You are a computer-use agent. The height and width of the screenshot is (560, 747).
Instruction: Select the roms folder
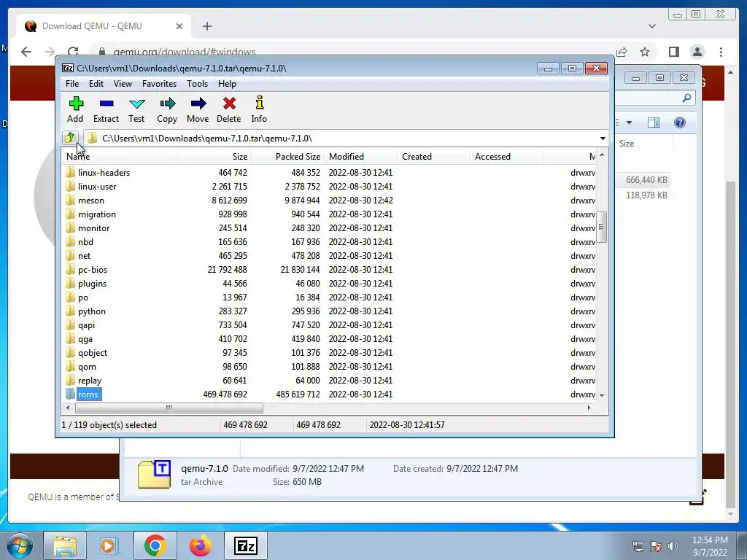[x=88, y=394]
